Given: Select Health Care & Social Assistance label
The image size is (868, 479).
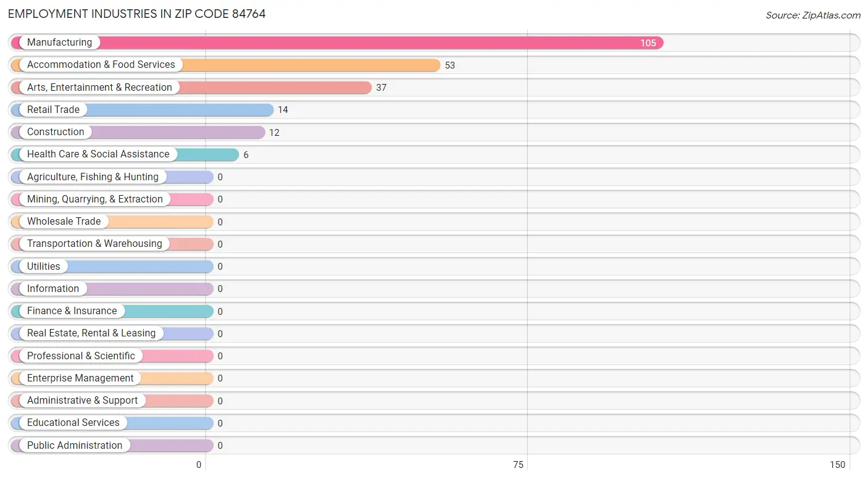Looking at the screenshot, I should [x=98, y=154].
